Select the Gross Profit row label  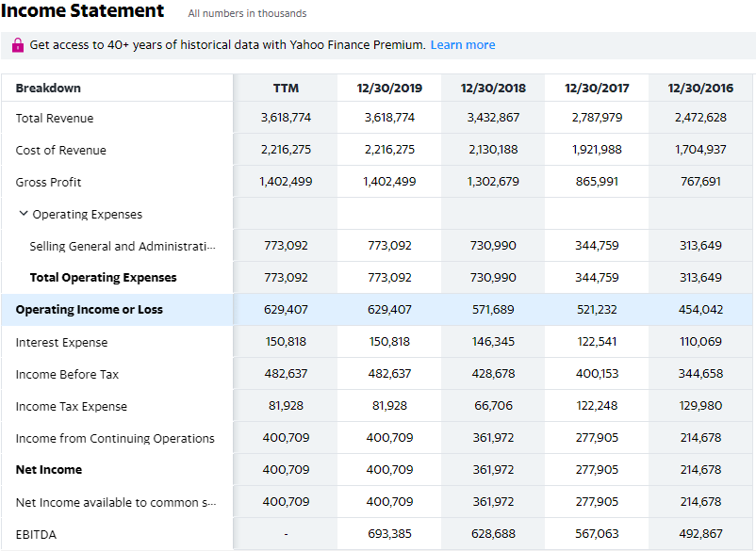(x=48, y=183)
